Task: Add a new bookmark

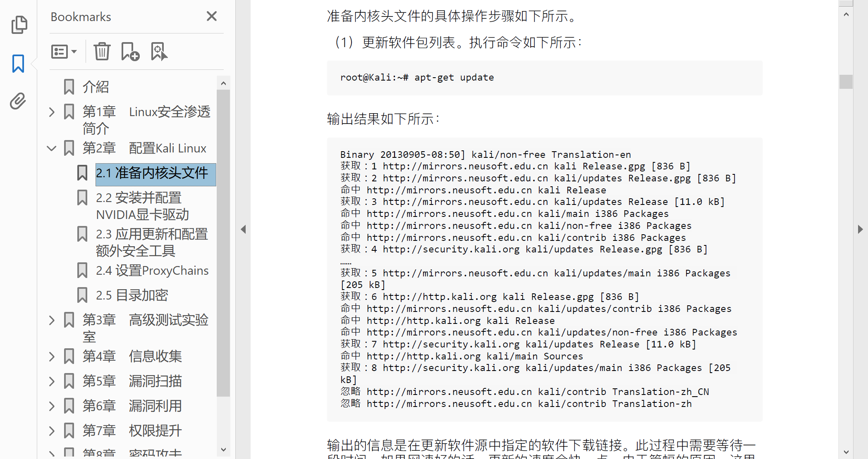Action: click(x=130, y=52)
